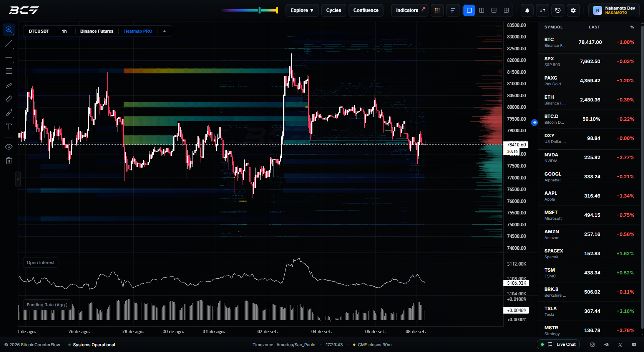Viewport: 644px width, 352px height.
Task: Select single chart layout
Action: (x=469, y=10)
